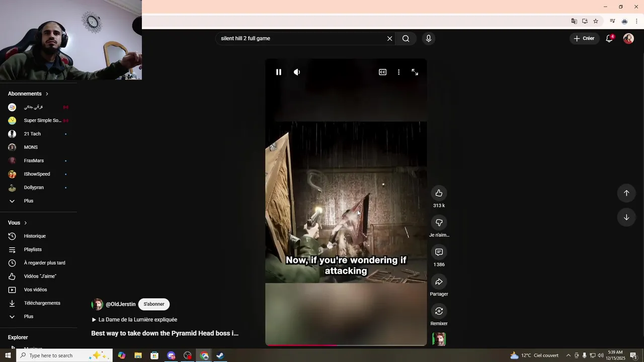Viewport: 644px width, 362px height.
Task: Start voice search with the microphone
Action: point(428,38)
